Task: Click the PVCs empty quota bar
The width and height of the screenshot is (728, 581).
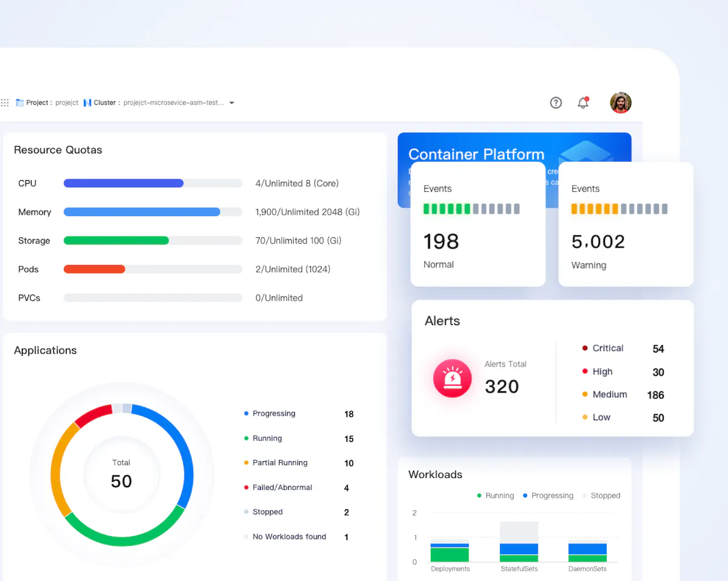Action: (153, 298)
